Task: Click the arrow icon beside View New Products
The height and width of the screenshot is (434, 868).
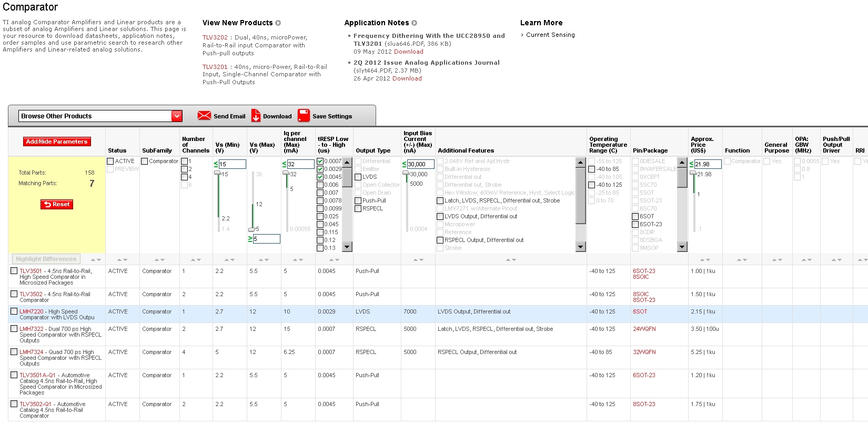Action: tap(278, 23)
